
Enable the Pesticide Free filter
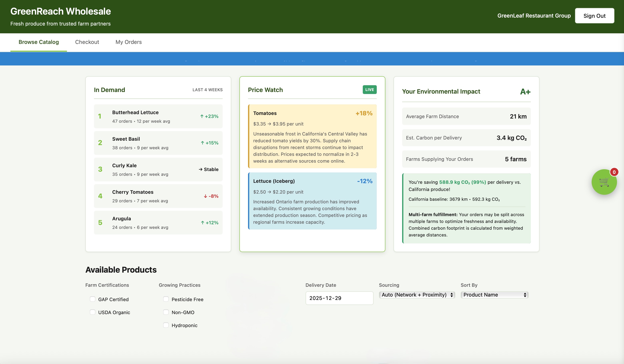point(166,299)
